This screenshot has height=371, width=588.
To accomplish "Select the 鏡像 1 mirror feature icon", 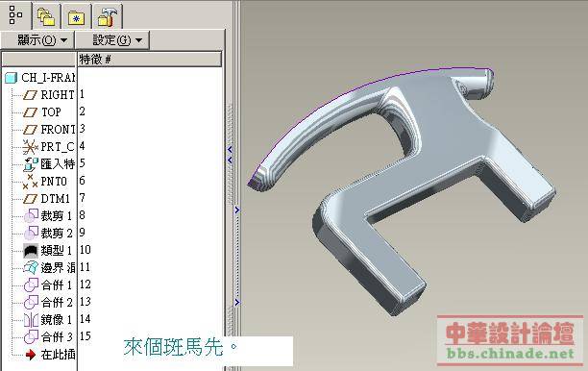I will 31,320.
